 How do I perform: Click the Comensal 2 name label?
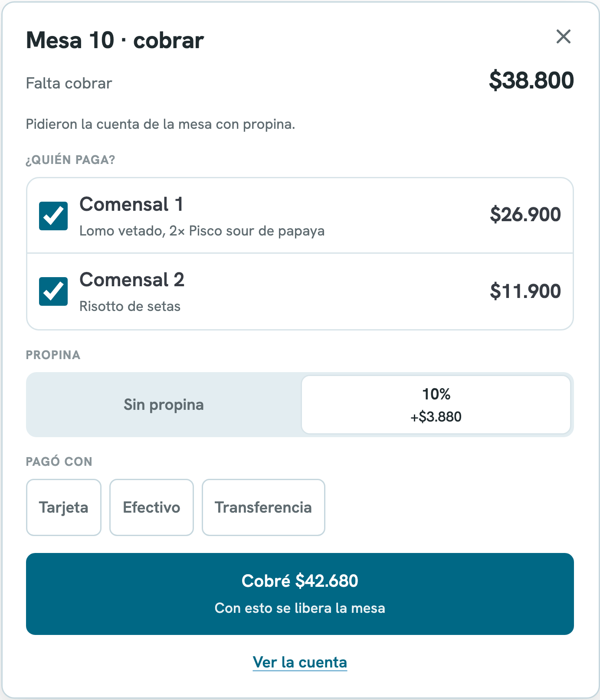tap(132, 280)
